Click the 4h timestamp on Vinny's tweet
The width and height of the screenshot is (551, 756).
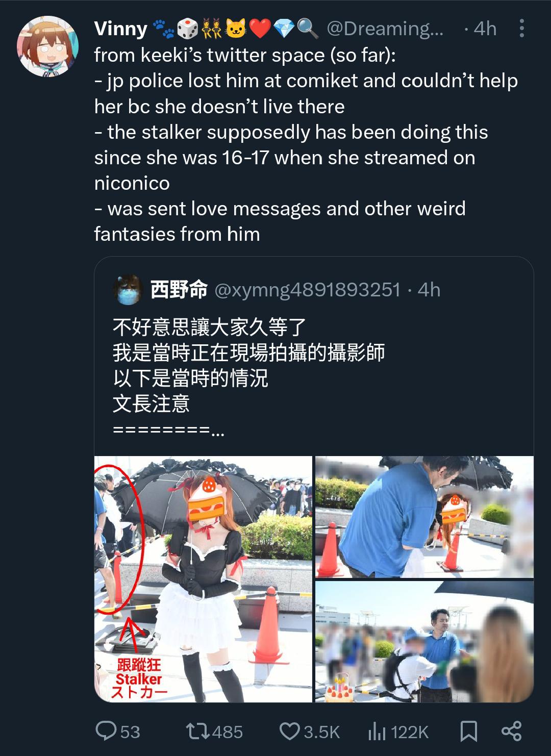click(485, 29)
